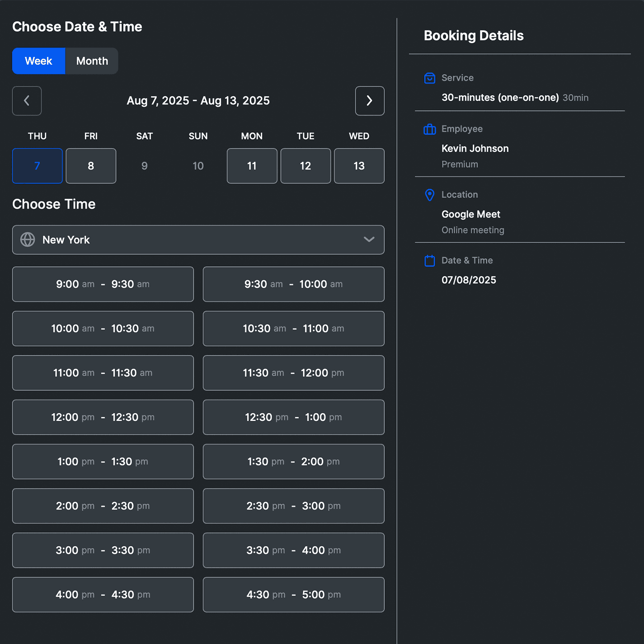Click the shopping bag Service icon
Viewport: 644px width, 644px height.
click(429, 78)
